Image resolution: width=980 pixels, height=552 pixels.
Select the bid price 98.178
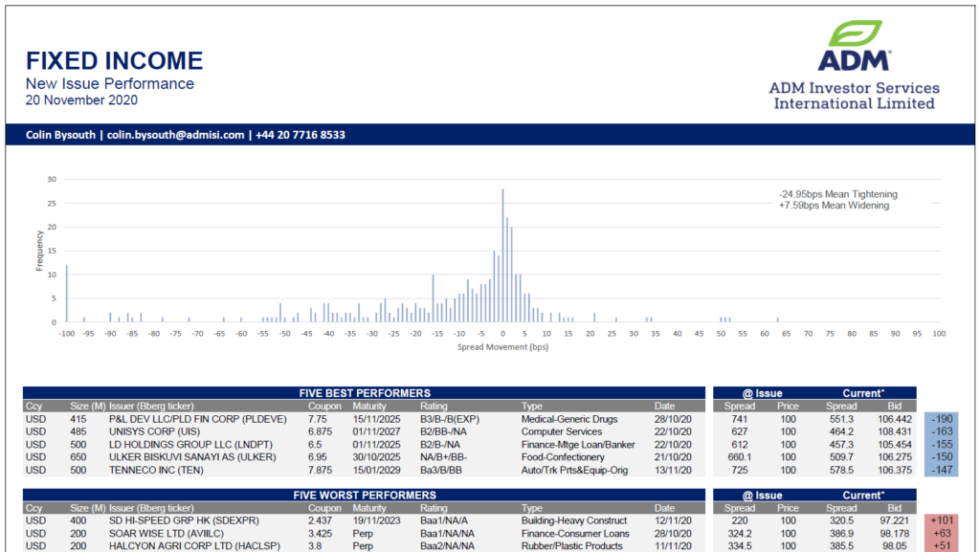pos(895,534)
